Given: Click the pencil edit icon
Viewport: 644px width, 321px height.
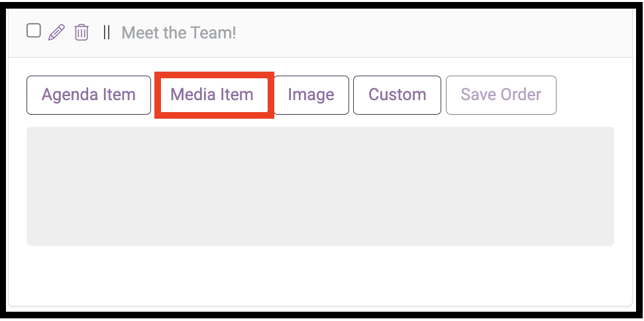Looking at the screenshot, I should pos(57,32).
